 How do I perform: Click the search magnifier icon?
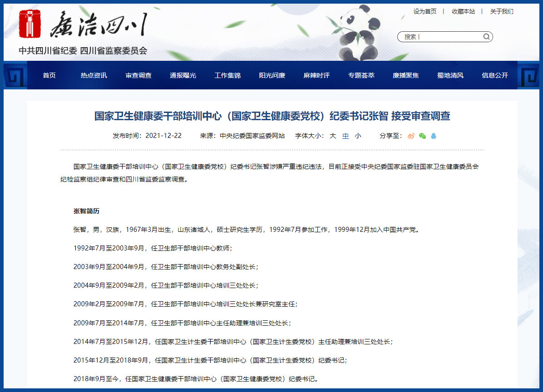coord(486,37)
